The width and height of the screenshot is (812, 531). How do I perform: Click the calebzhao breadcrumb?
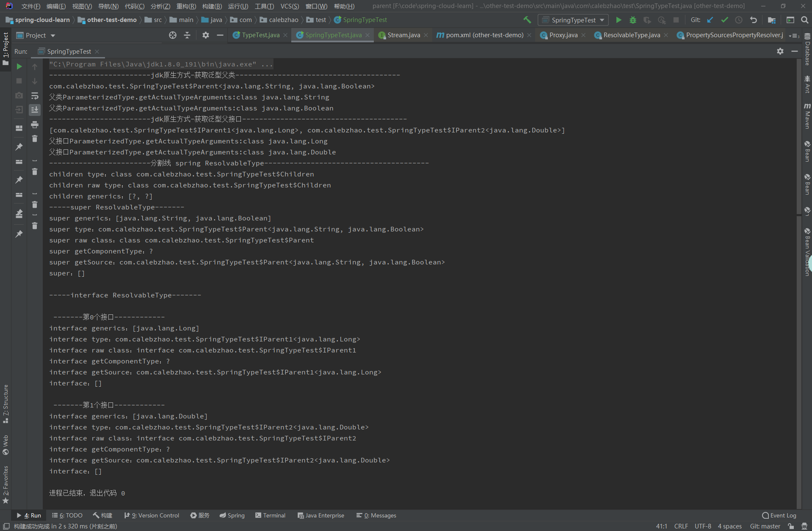click(279, 20)
